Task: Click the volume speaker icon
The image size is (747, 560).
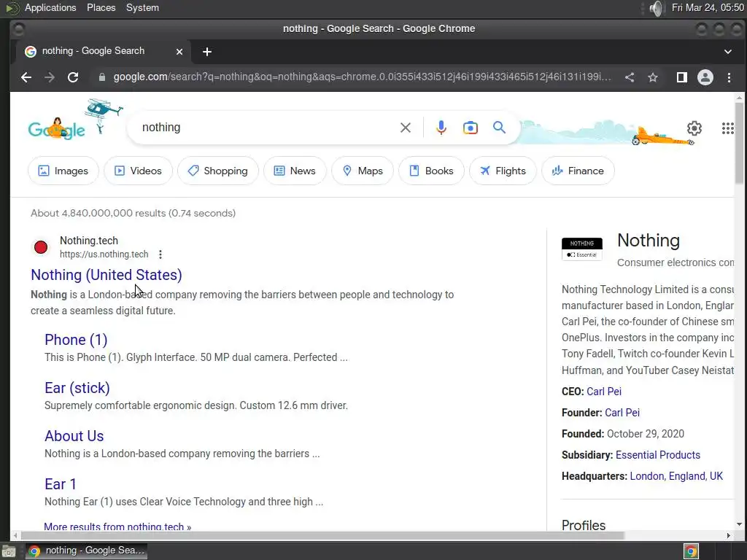Action: pos(656,8)
